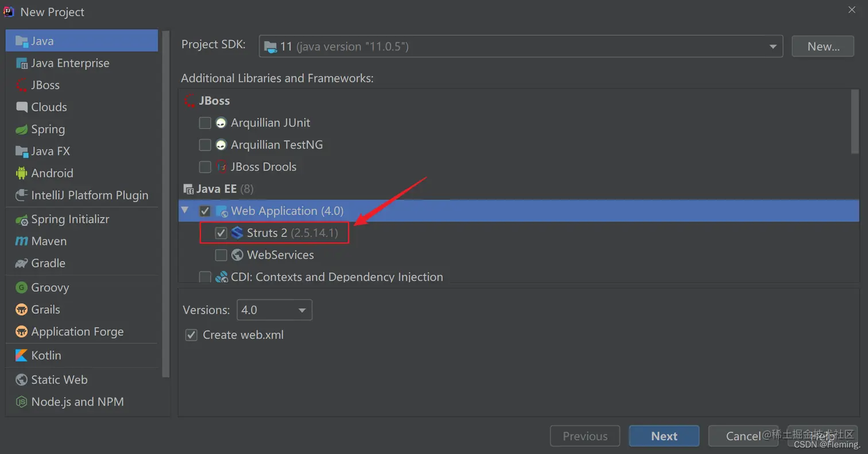868x454 pixels.
Task: Click the IntelliJ Platform Plugin icon
Action: coord(22,195)
